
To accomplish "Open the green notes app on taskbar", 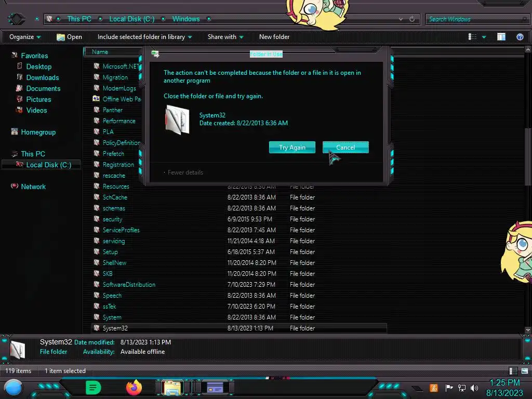I will 93,388.
